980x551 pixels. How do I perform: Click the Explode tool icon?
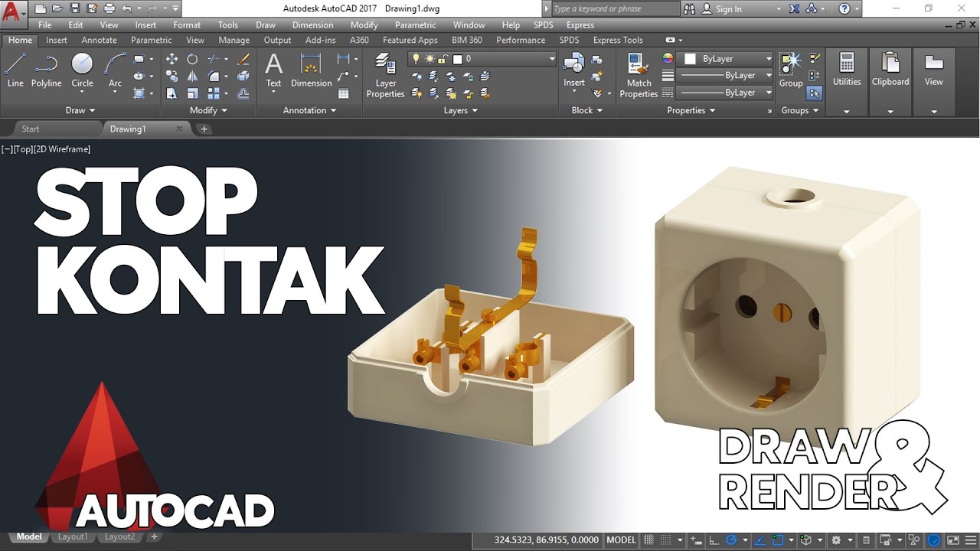[243, 77]
